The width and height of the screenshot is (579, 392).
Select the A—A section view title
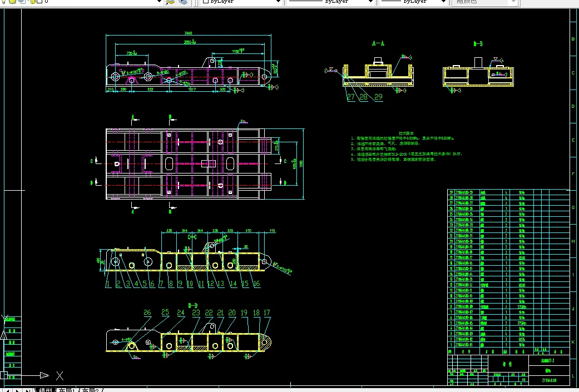click(x=378, y=43)
